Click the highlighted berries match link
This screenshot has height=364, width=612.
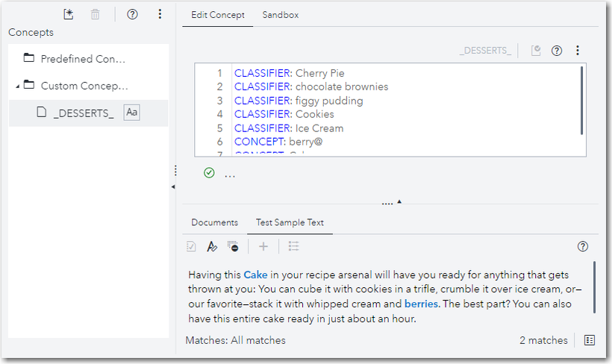coord(422,304)
